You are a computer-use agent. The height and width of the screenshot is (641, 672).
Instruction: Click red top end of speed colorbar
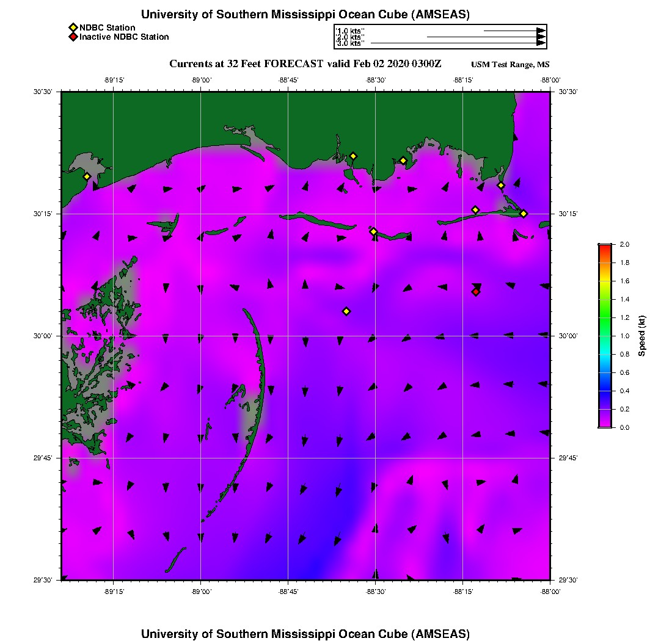click(x=605, y=248)
